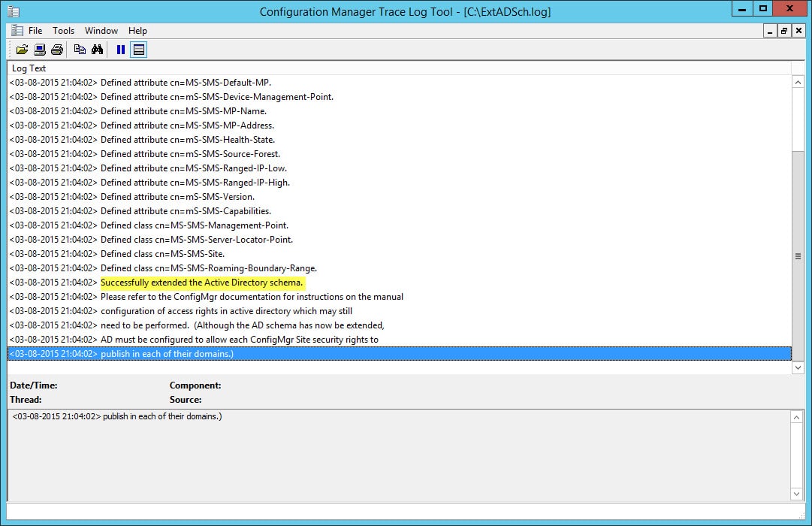Open the Window menu
This screenshot has width=812, height=526.
click(x=101, y=31)
